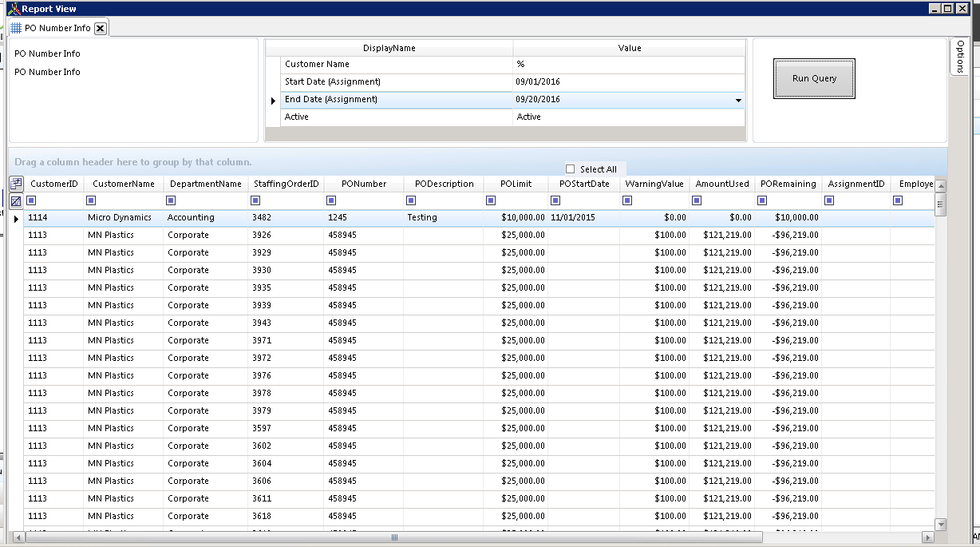Click the clear-filters icon in the filter row

point(16,201)
